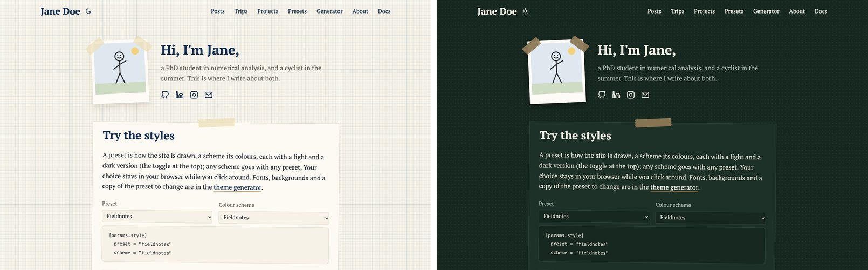Click 'Try the styles' heading in light page
This screenshot has width=868, height=270.
tap(139, 136)
